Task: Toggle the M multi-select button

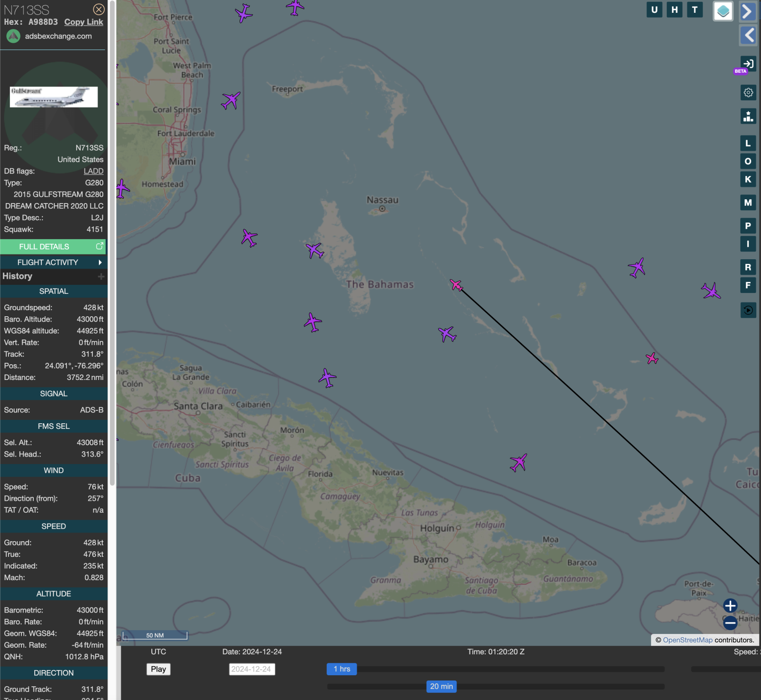Action: tap(748, 203)
